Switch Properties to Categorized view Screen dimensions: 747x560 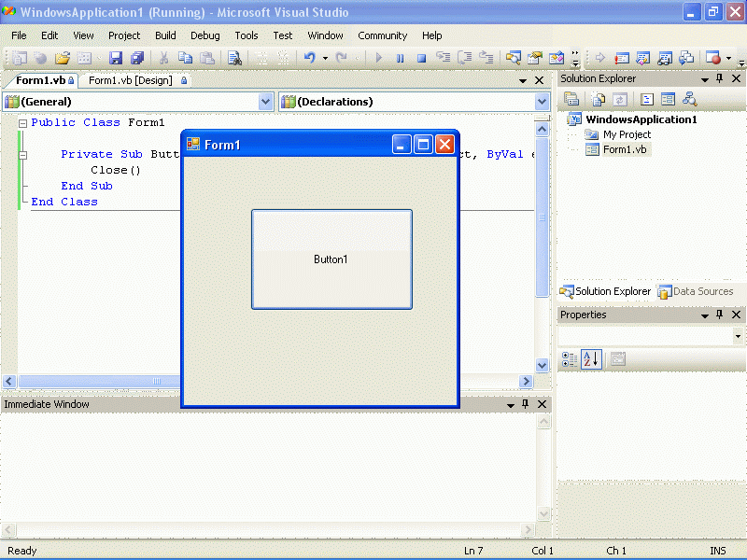(570, 359)
